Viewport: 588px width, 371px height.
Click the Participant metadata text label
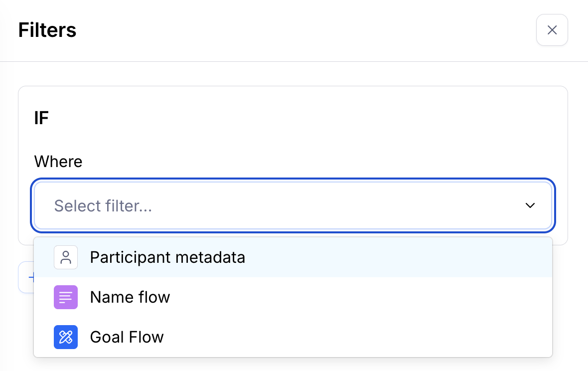pos(167,257)
